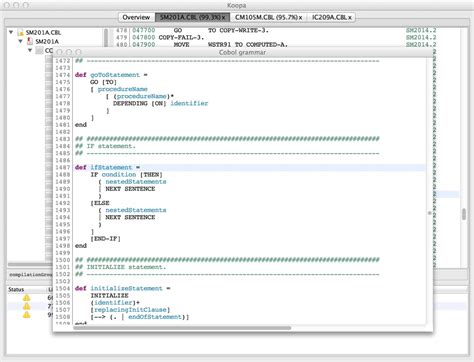The image size is (474, 362).
Task: Click the horizontal scrollbar of Cobol grammar window
Action: click(x=182, y=328)
